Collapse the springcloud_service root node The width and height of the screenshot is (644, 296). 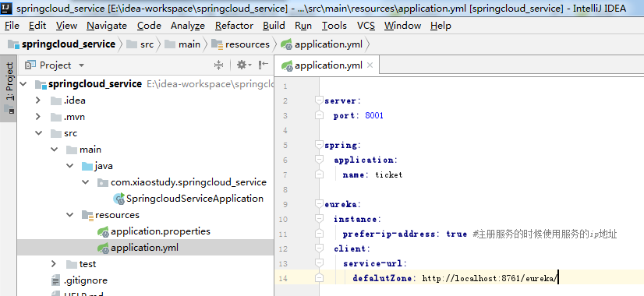click(23, 84)
